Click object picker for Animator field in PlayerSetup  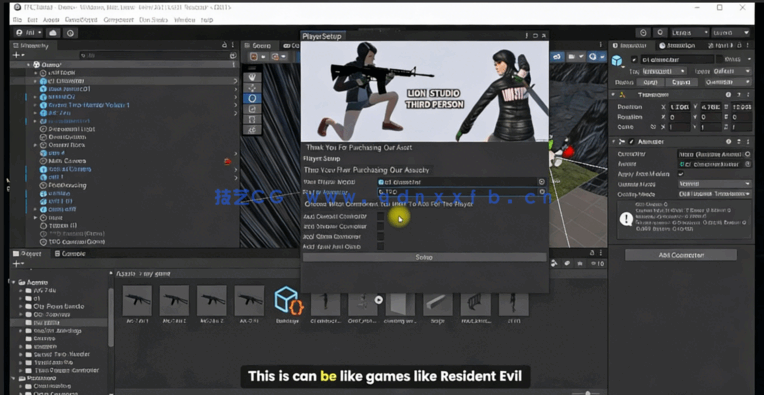[x=541, y=192]
